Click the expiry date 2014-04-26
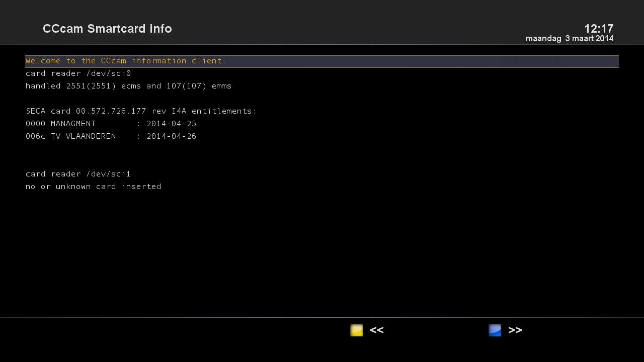644x362 pixels. pyautogui.click(x=172, y=136)
